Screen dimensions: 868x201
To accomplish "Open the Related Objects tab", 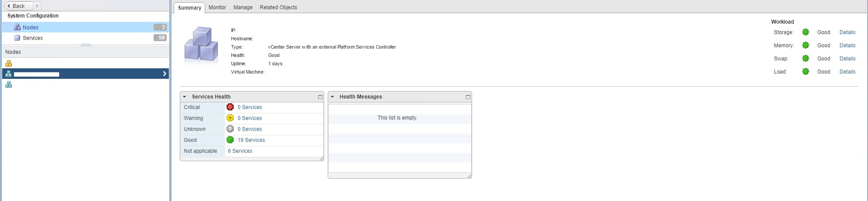I will (278, 7).
